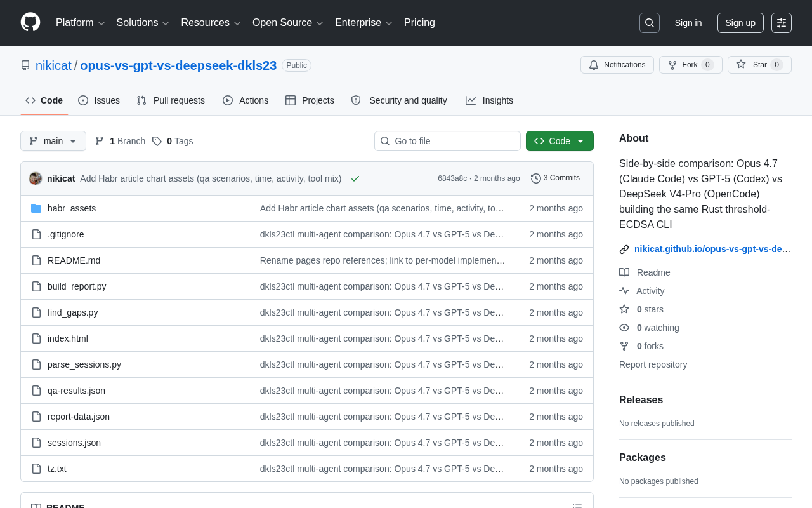This screenshot has height=508, width=812.
Task: Click the Sign up button
Action: (740, 23)
